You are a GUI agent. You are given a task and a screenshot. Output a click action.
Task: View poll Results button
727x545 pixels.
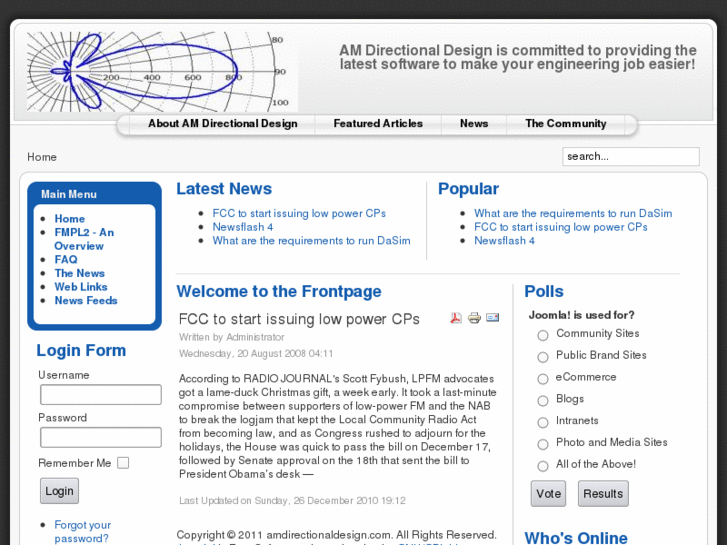[603, 494]
